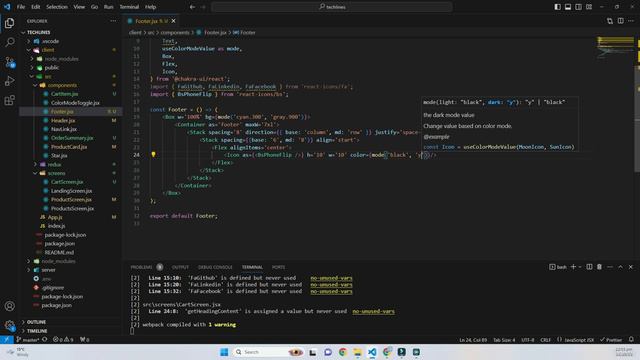Open the File menu

21,7
